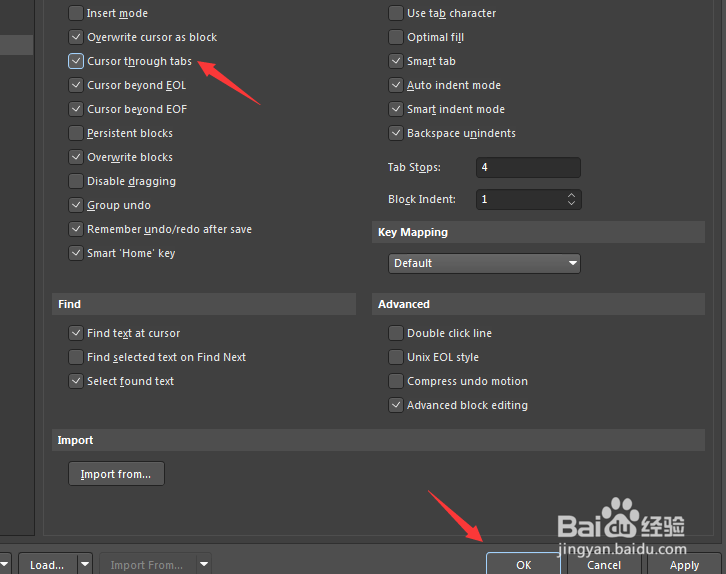Viewport: 726px width, 574px height.
Task: Open the Import From... dropdown arrow
Action: click(x=204, y=564)
